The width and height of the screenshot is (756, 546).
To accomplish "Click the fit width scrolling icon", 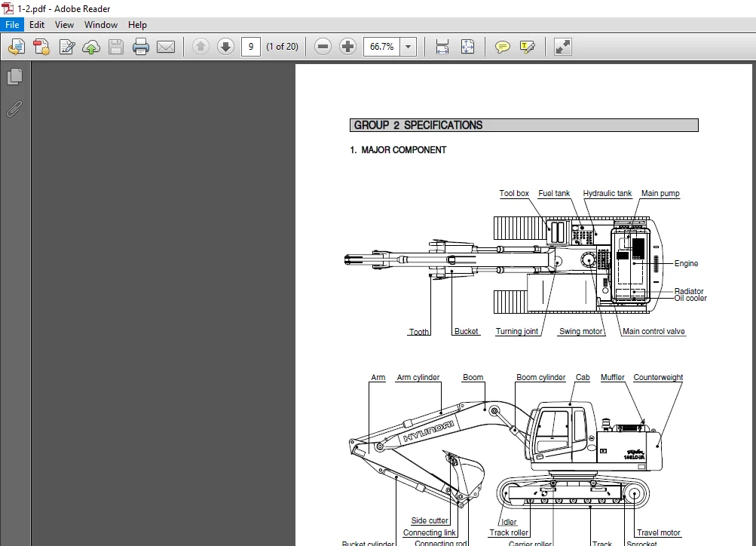I will pyautogui.click(x=442, y=47).
